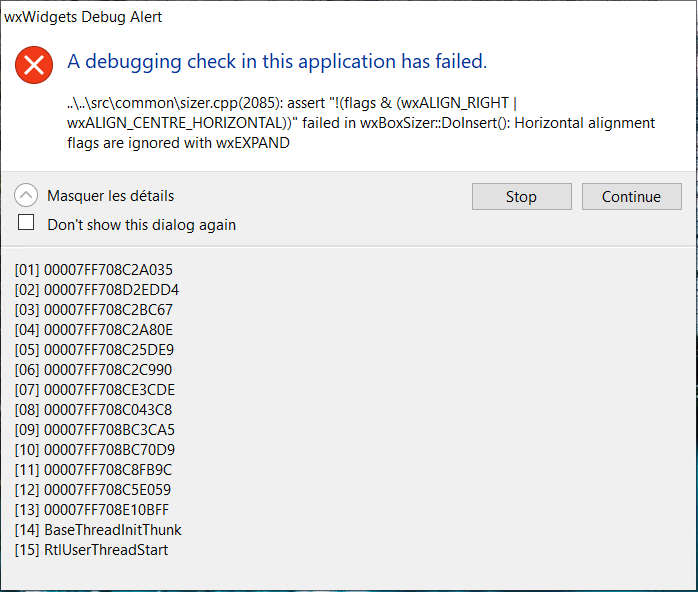Select stack frame [02] 00007FF708D2EDD4
Screen dimensions: 698x592
coord(97,290)
